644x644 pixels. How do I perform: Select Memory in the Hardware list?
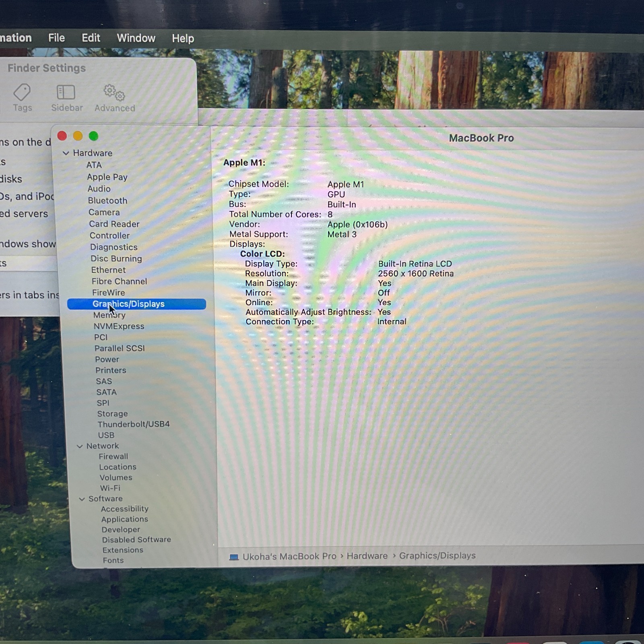tap(109, 315)
